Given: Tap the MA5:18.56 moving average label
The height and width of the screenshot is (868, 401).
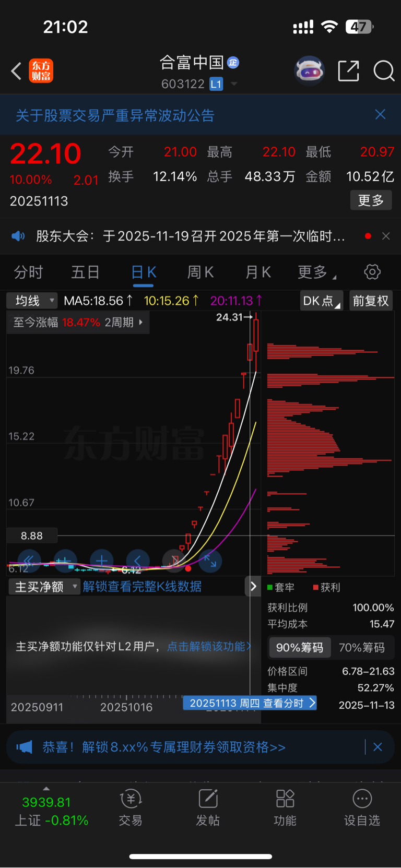Looking at the screenshot, I should point(98,301).
